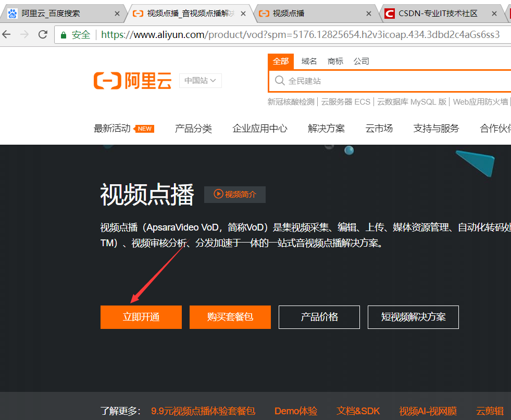
Task: Open 解决方案 nav menu
Action: [x=326, y=128]
